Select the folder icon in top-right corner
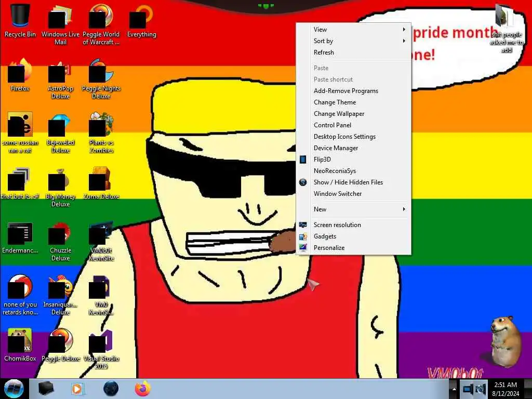 pyautogui.click(x=506, y=28)
